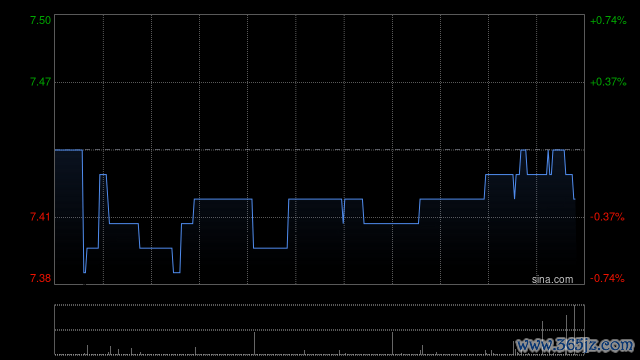Click the -0.74% percentage label
Screen dimensions: 640x360
(607, 278)
